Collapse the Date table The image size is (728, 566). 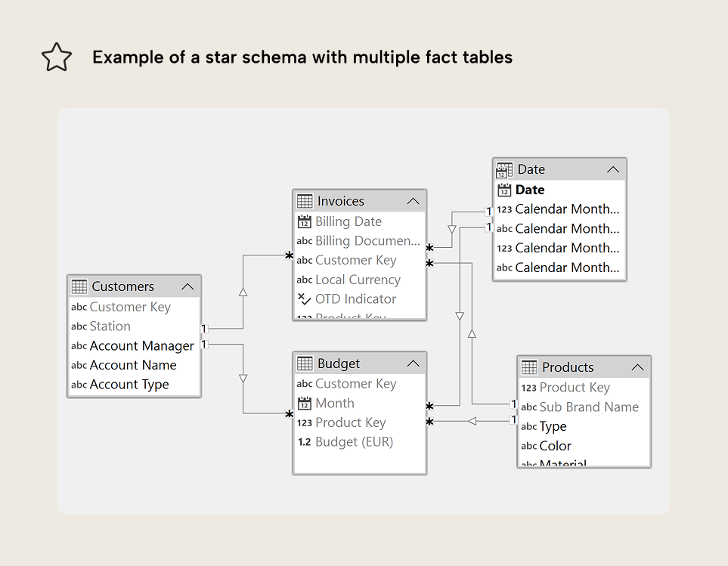614,169
